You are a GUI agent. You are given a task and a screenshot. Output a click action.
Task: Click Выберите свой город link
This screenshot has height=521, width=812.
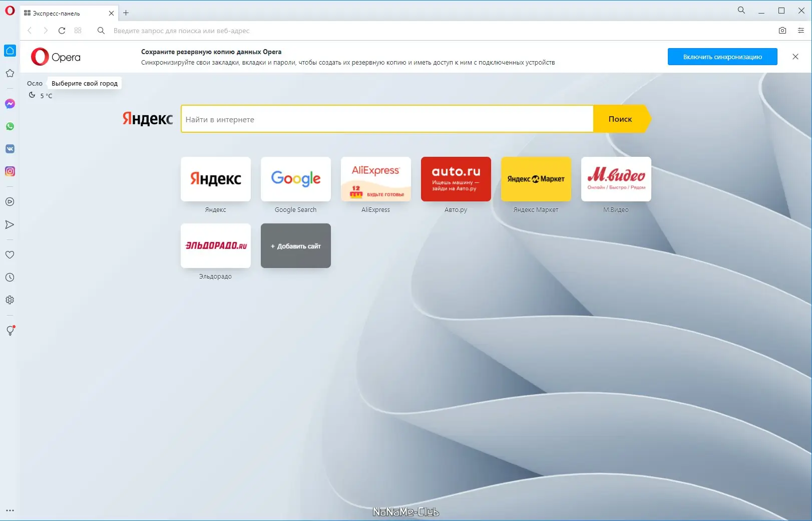pyautogui.click(x=85, y=84)
